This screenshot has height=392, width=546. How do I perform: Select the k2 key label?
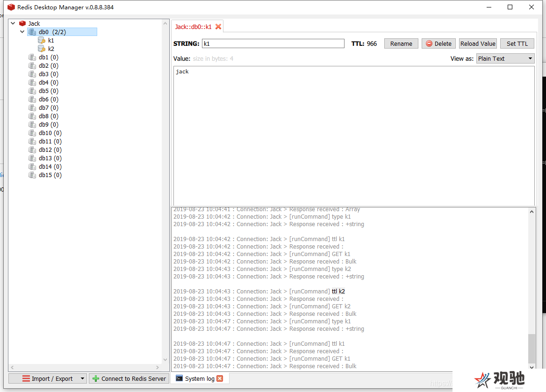(x=51, y=49)
